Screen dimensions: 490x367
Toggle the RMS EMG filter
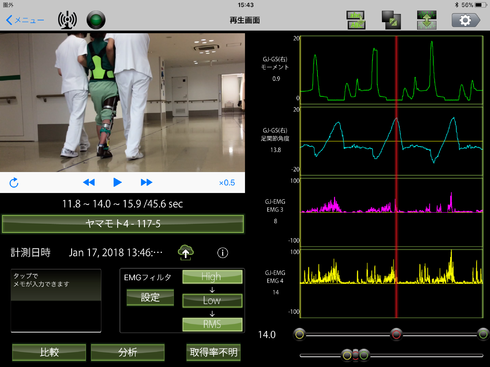coord(212,324)
